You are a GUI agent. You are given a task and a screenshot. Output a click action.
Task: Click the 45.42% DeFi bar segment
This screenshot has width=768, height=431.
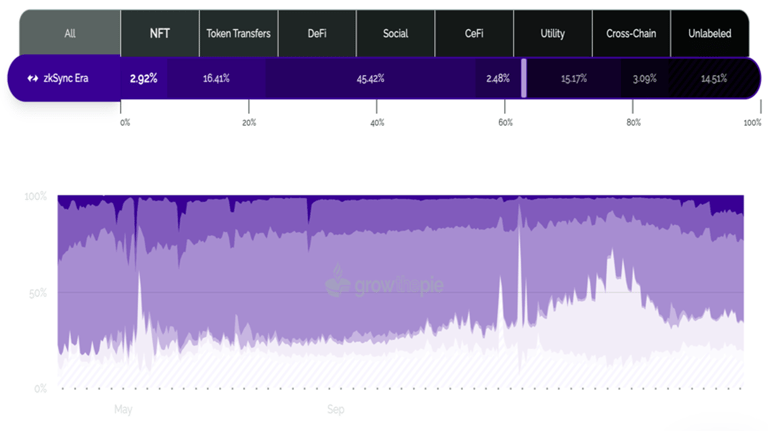pos(371,78)
